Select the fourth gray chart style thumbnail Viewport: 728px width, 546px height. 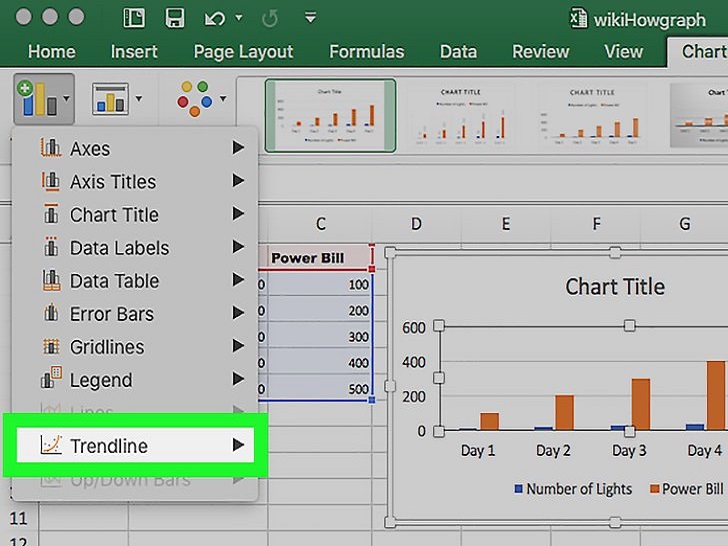click(699, 115)
